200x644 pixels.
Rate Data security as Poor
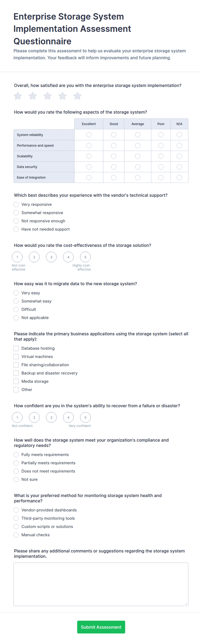[161, 167]
